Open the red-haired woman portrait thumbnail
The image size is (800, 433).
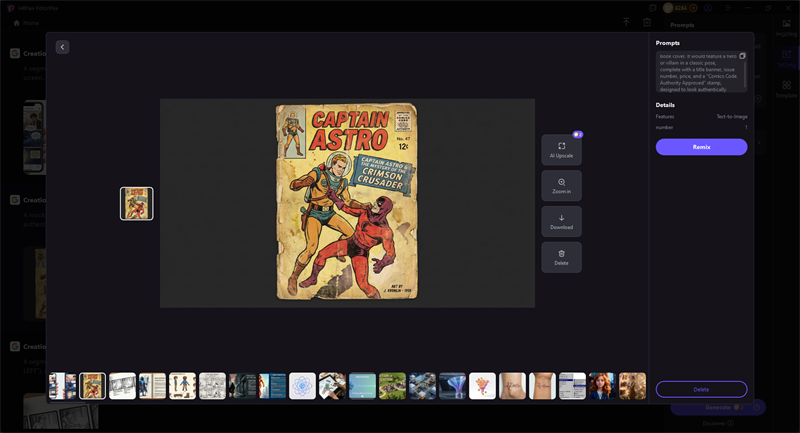coord(602,386)
